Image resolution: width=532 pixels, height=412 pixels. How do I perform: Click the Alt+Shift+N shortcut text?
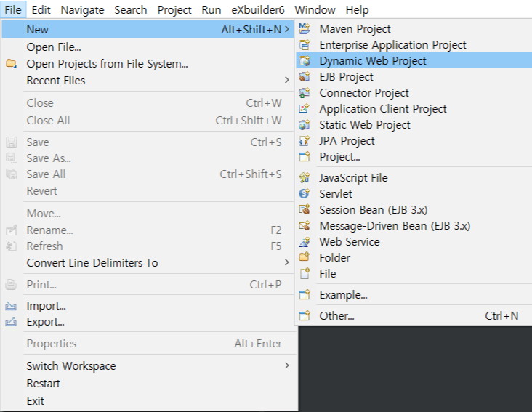pyautogui.click(x=251, y=30)
